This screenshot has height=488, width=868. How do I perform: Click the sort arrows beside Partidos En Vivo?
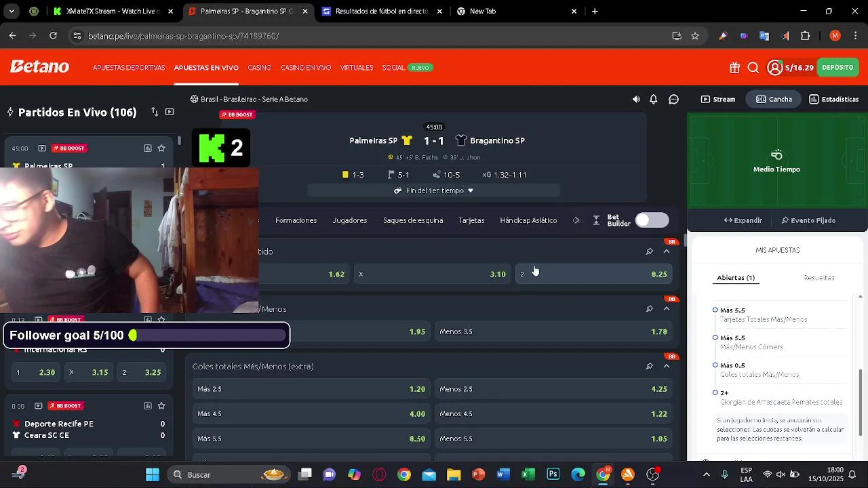(x=155, y=112)
